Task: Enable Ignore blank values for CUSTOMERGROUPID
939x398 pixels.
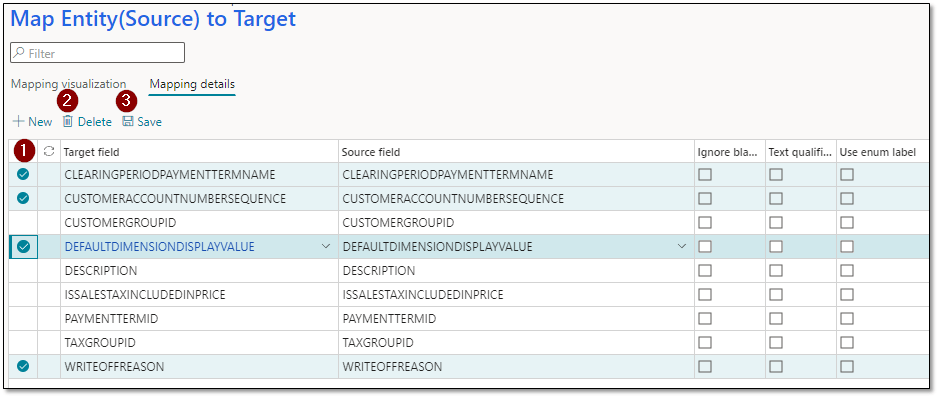Action: 705,223
